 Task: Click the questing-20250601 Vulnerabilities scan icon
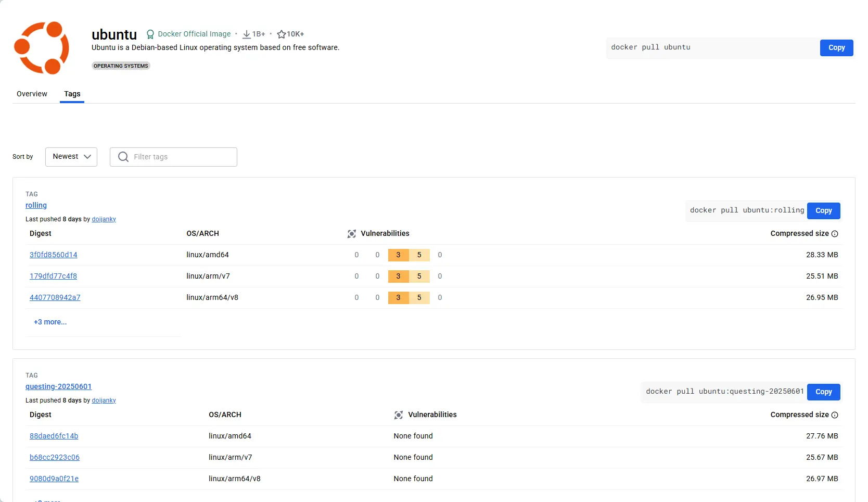tap(399, 415)
